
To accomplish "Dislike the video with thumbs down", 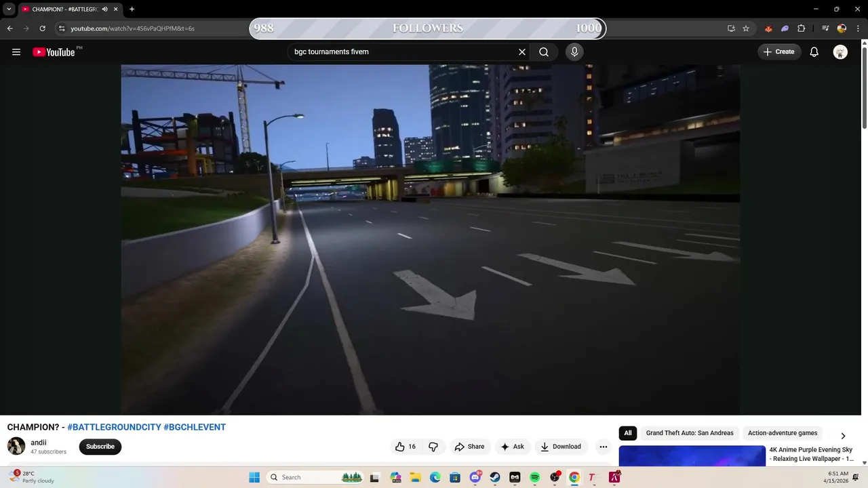I will coord(433,447).
